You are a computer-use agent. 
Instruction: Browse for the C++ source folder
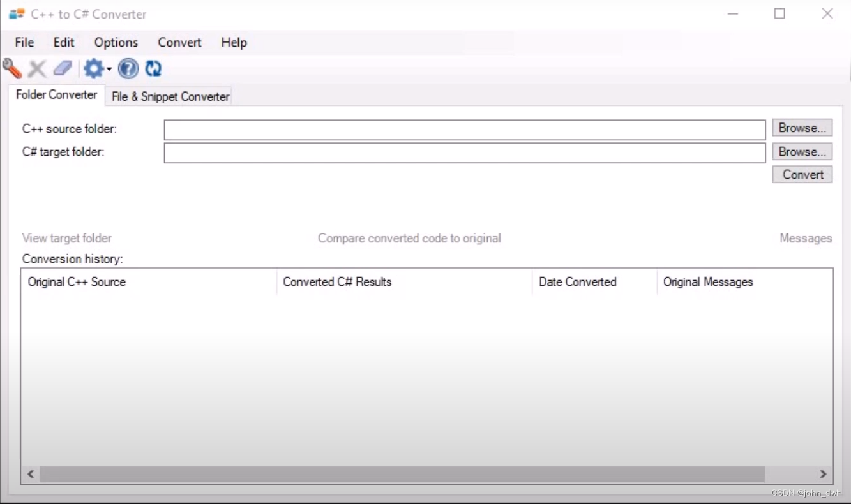(802, 128)
